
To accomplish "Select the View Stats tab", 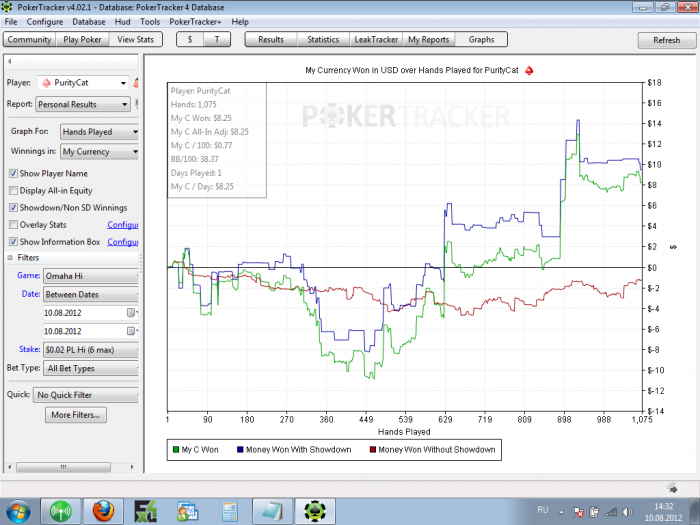I will (x=135, y=40).
